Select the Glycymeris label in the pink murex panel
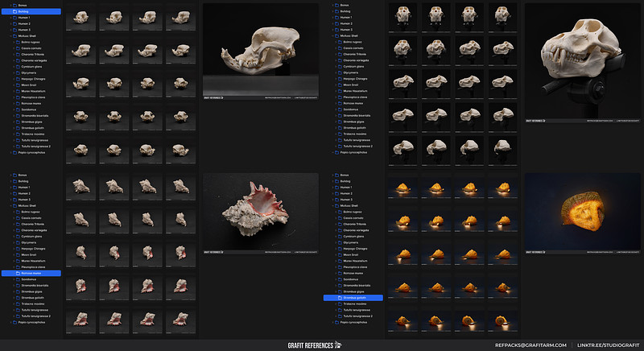Image resolution: width=644 pixels, height=351 pixels. point(29,242)
